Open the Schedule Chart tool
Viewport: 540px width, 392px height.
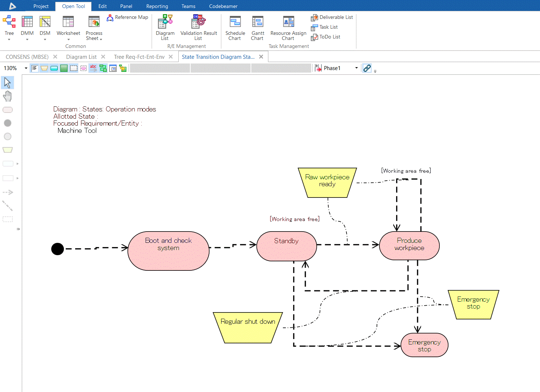click(x=235, y=25)
